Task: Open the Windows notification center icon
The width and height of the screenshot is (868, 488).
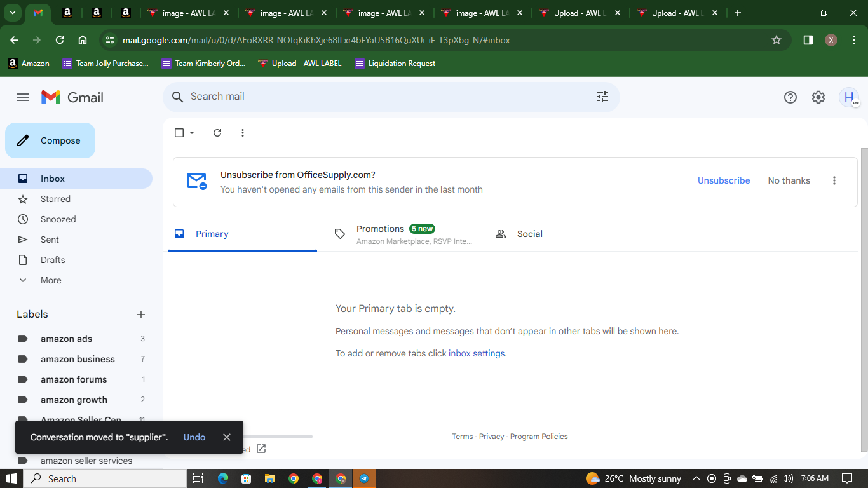Action: (x=847, y=478)
